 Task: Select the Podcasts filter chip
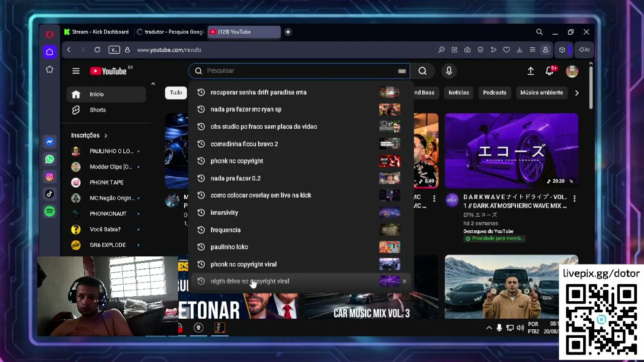pyautogui.click(x=495, y=93)
